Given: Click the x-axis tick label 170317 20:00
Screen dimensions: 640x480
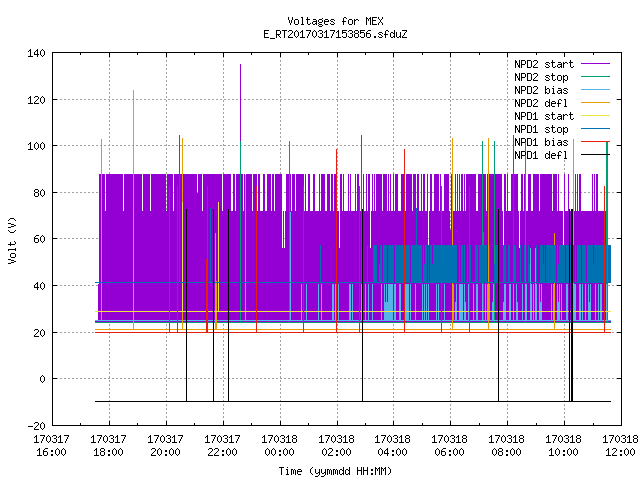Looking at the screenshot, I should pos(165,446).
